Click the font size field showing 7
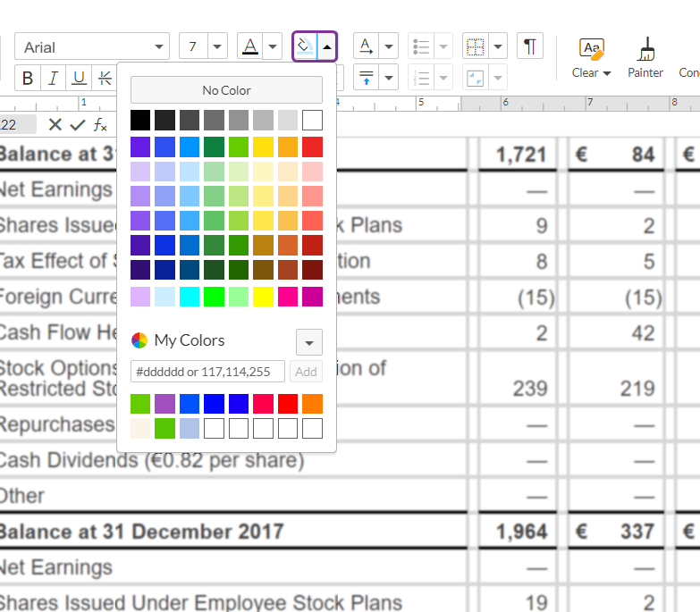This screenshot has height=612, width=700. (193, 46)
